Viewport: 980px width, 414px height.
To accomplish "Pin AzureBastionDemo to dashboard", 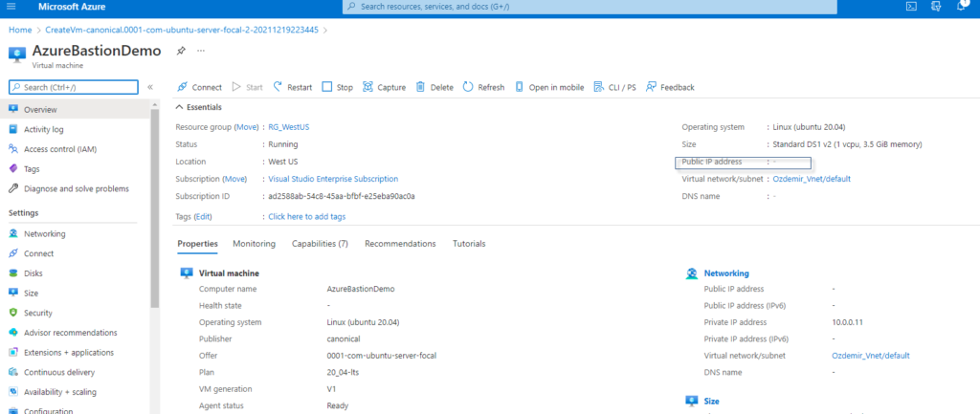I will [181, 51].
